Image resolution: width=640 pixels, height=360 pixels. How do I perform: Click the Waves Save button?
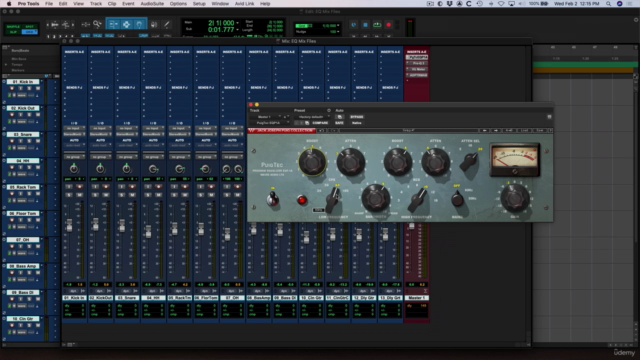tap(539, 131)
